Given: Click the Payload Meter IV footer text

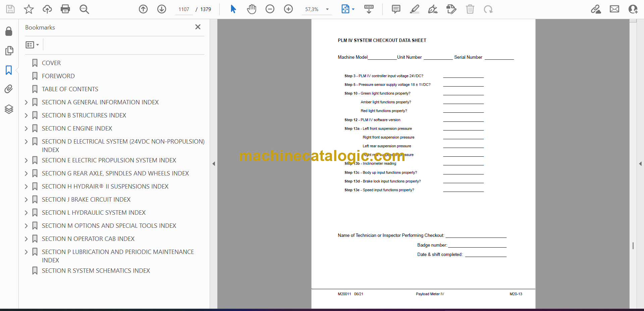Looking at the screenshot, I should (x=430, y=294).
